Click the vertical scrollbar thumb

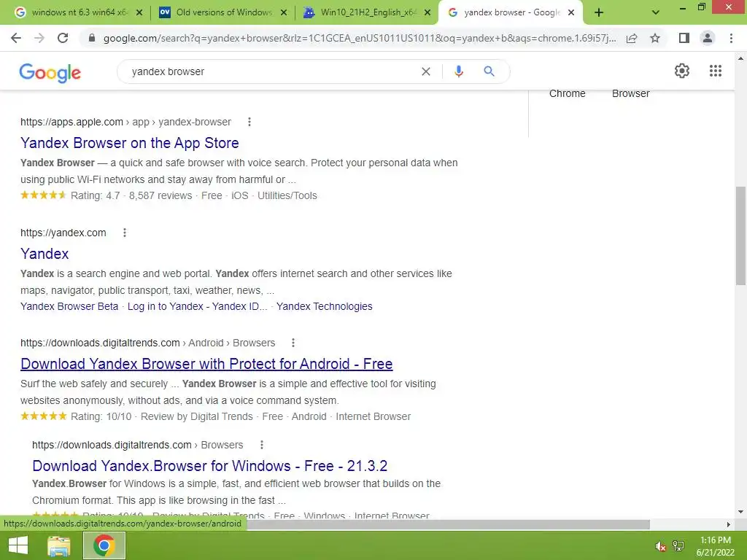click(740, 236)
